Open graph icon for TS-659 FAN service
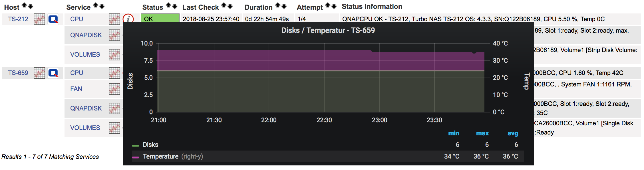The image size is (644, 170). (114, 89)
